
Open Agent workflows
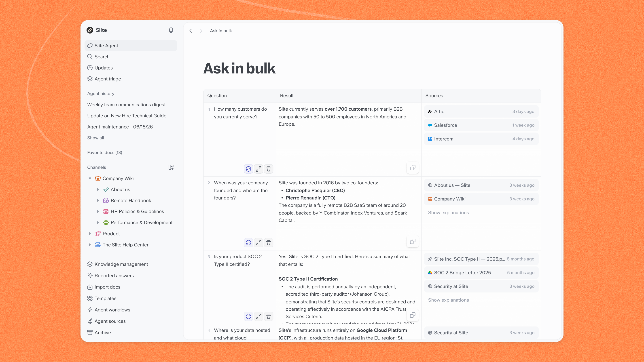pos(131,310)
